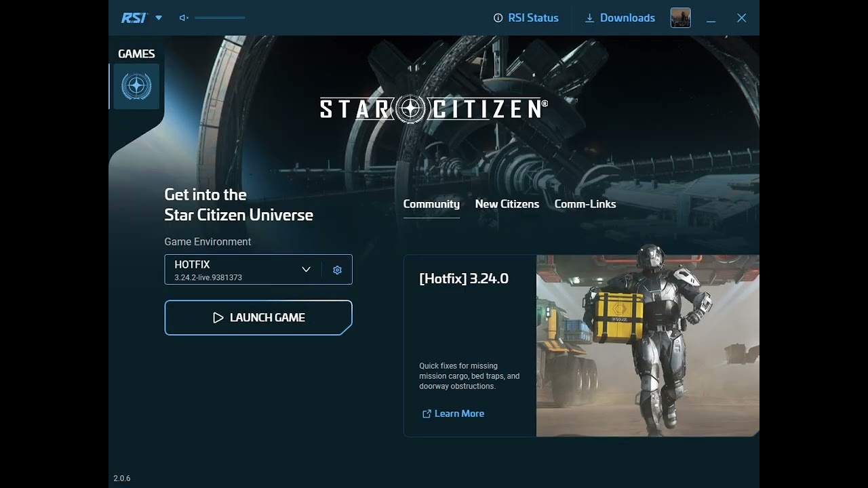Click the 'Get into the Star Citizen Universe' heading
This screenshot has height=488, width=868.
[x=239, y=205]
